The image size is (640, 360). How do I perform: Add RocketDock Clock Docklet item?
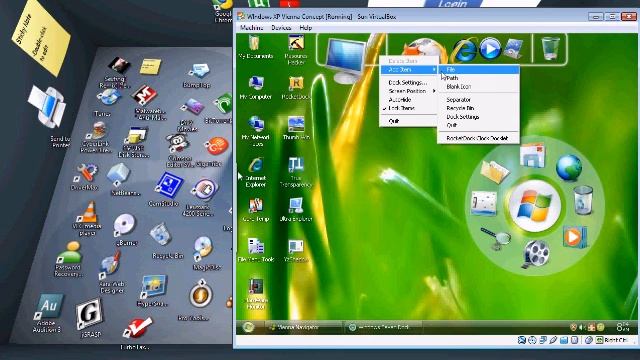pos(478,138)
